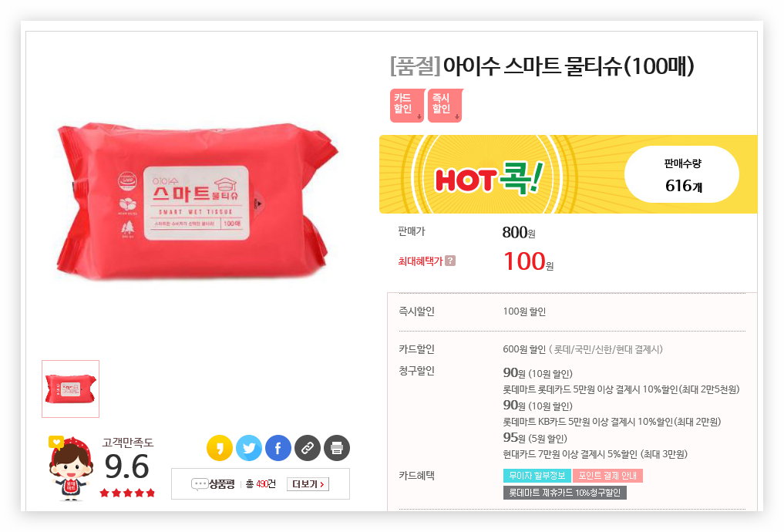Open 더보기 to see more reviews
The image size is (784, 532).
pos(308,484)
